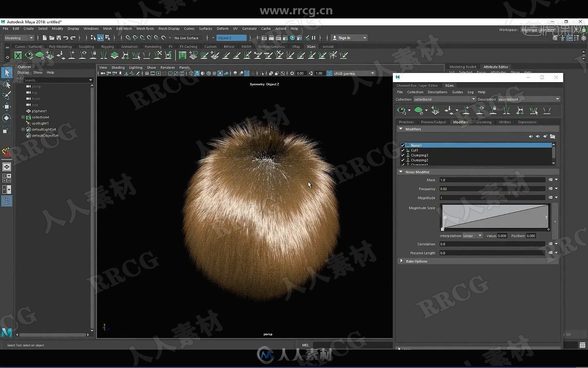Click the guide visibility eye icon in XGen
Viewport: 588px width, 368px height.
(x=480, y=110)
